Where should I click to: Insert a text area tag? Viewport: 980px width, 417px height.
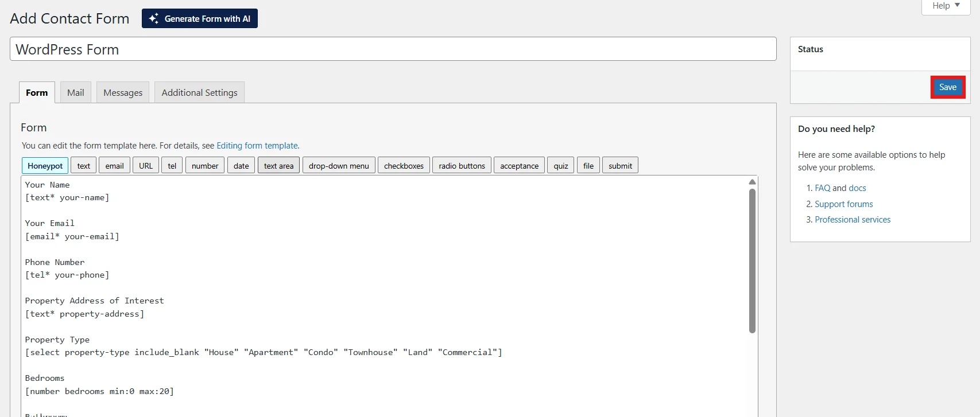tap(278, 166)
